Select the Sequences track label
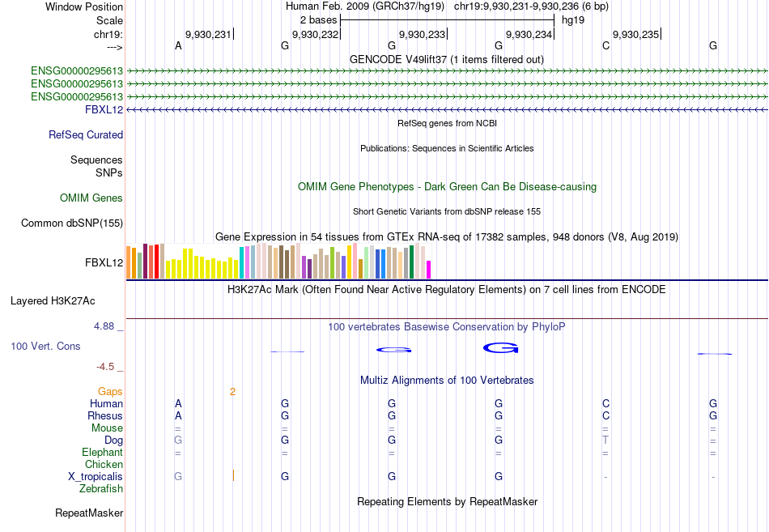Viewport: 769px width, 532px height. pyautogui.click(x=96, y=160)
